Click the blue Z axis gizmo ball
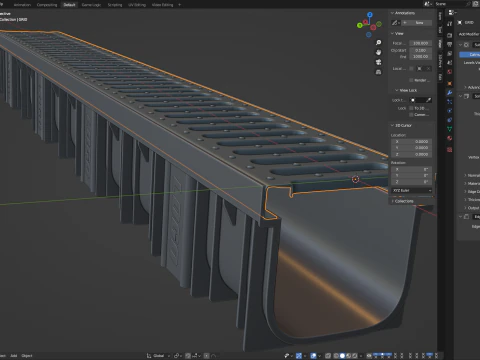480x360 pixels. coord(370,15)
